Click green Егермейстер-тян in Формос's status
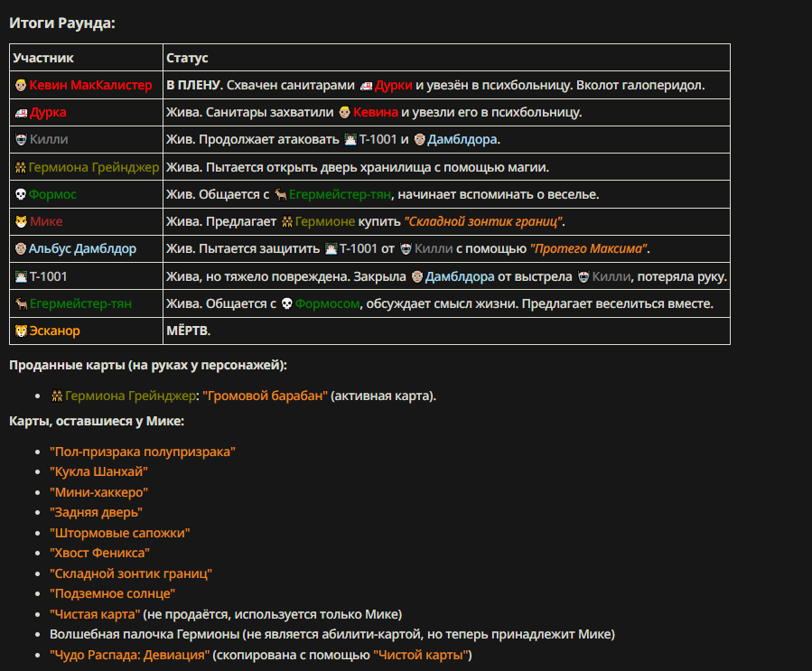Viewport: 812px width, 671px height. 340,195
